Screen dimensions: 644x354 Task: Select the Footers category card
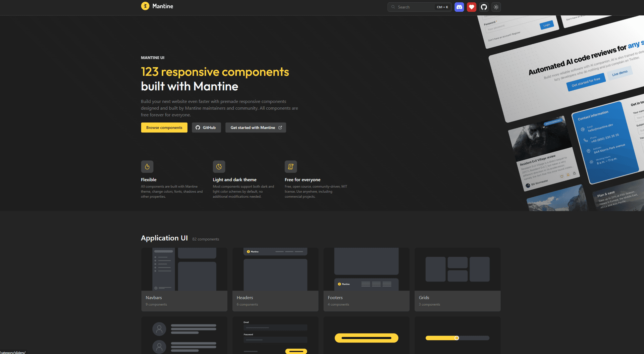click(x=366, y=279)
